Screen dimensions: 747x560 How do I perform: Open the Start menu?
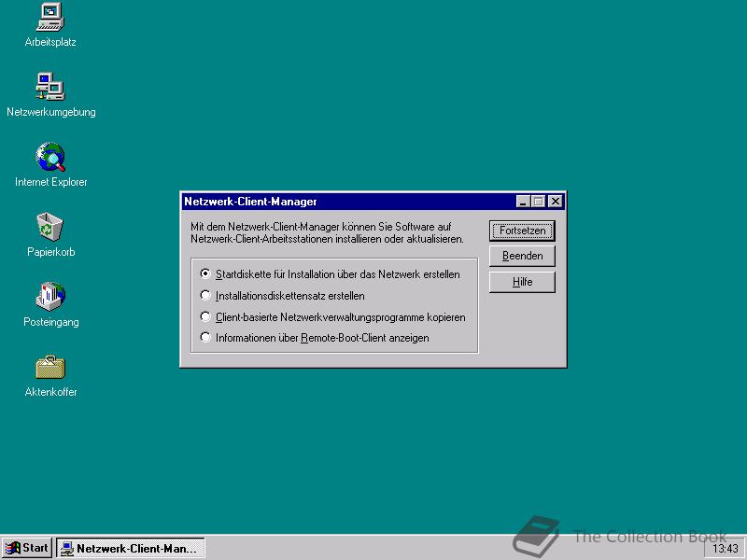pos(27,548)
